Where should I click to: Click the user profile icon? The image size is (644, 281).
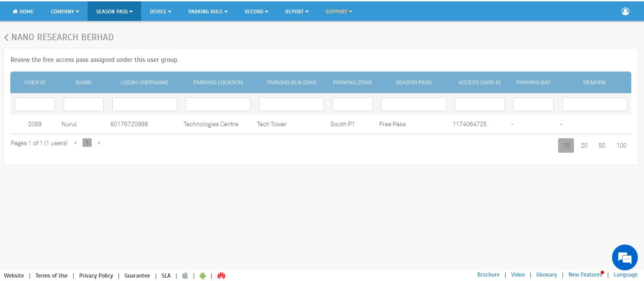[625, 11]
